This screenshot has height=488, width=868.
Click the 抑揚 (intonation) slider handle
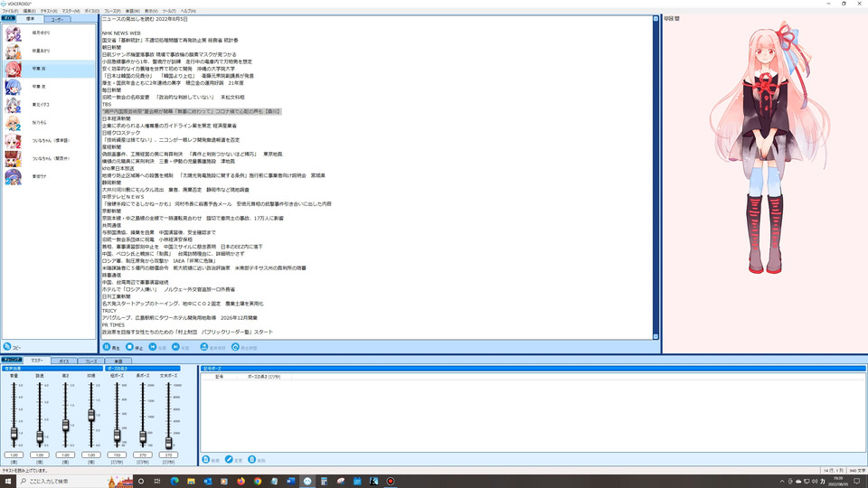[x=91, y=415]
